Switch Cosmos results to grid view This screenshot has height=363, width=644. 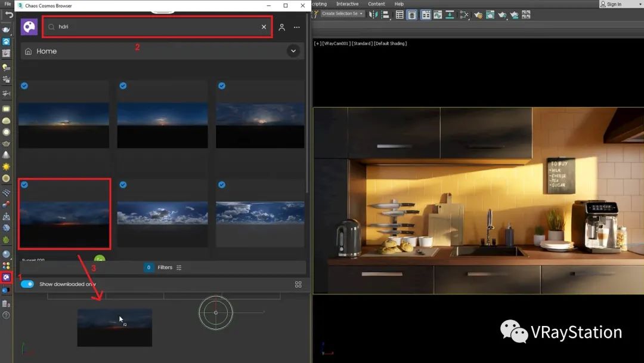298,284
